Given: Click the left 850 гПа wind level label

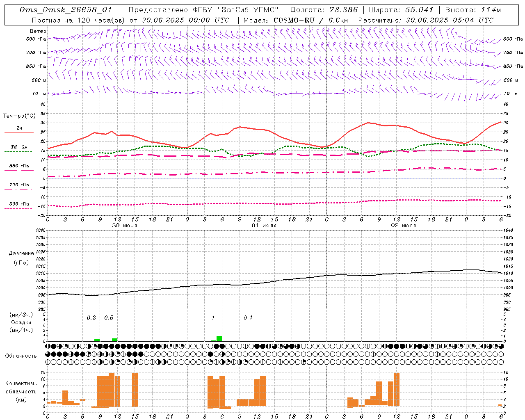Looking at the screenshot, I should (36, 66).
